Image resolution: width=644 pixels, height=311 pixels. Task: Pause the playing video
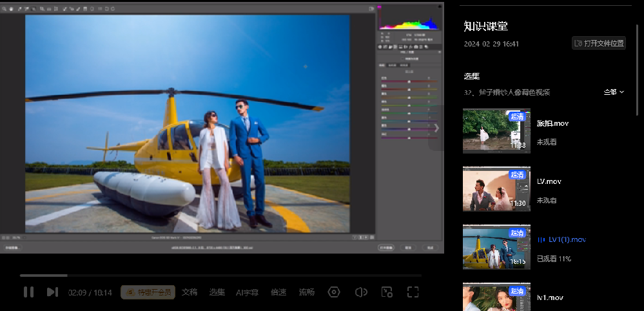click(x=28, y=292)
